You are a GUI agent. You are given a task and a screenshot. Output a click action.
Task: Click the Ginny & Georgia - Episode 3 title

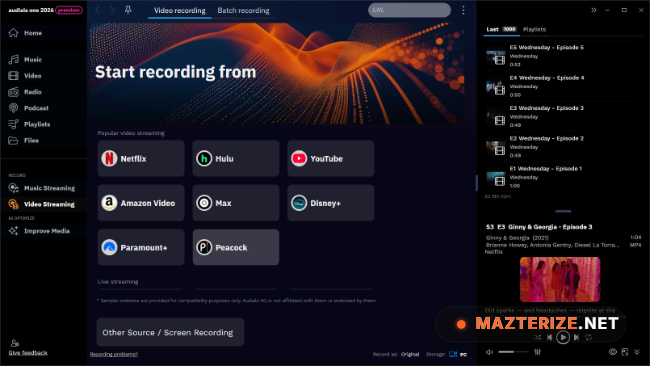(x=539, y=227)
